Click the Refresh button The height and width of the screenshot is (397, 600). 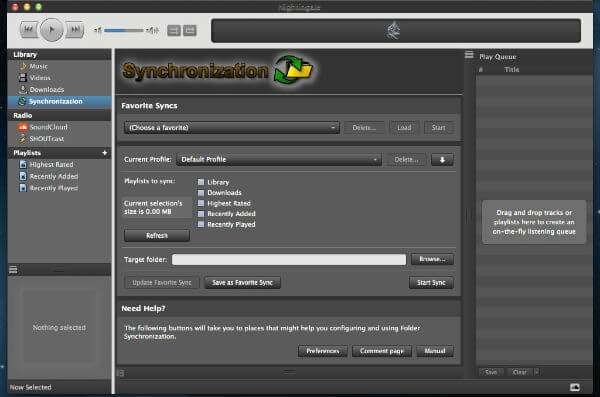tap(157, 235)
